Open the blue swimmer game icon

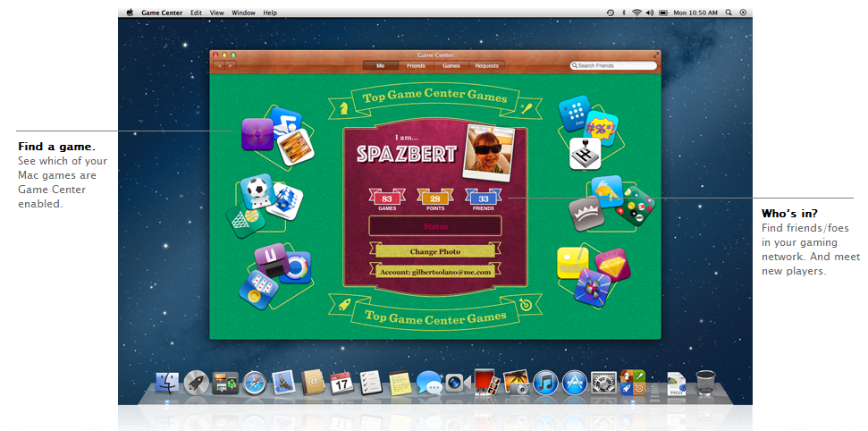[x=287, y=122]
